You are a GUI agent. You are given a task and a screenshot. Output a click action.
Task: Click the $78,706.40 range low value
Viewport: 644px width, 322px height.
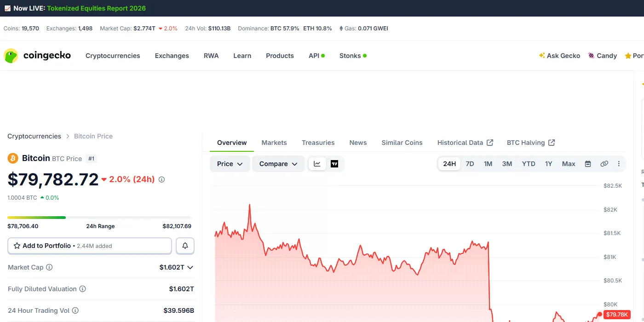(23, 226)
